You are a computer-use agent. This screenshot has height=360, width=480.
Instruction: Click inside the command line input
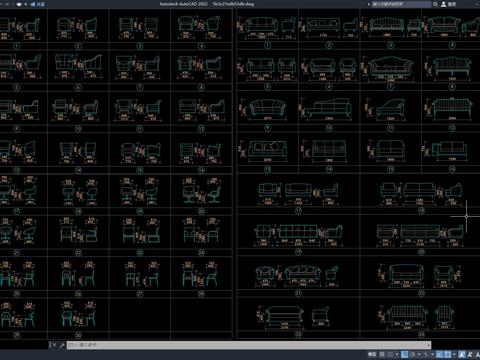pos(248,345)
